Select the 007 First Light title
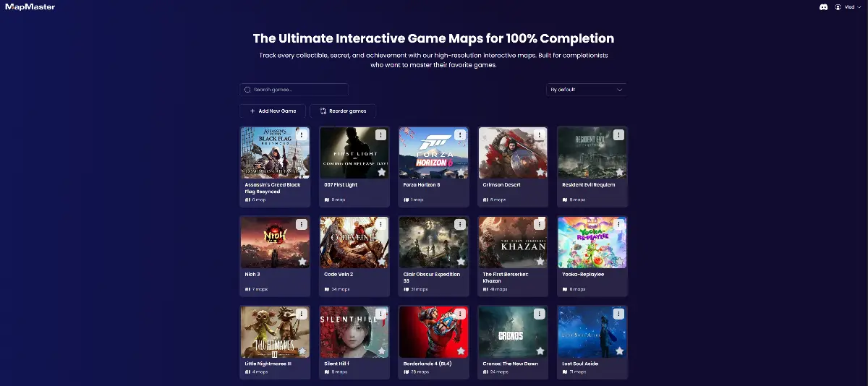Viewport: 868px width, 386px height. [341, 184]
